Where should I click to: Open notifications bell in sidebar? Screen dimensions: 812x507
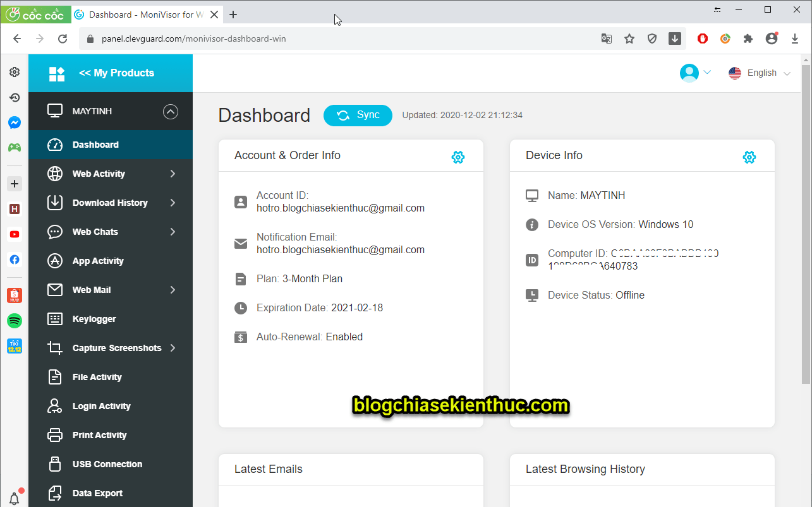(15, 498)
